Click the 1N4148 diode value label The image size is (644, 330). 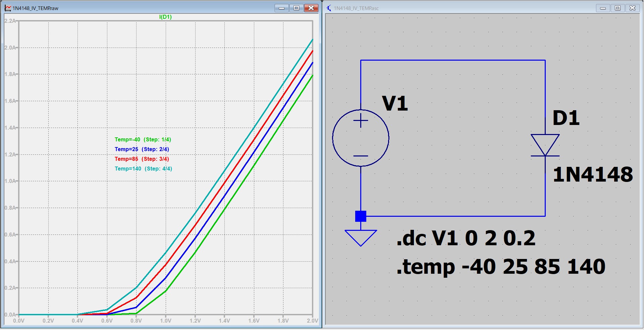point(592,175)
